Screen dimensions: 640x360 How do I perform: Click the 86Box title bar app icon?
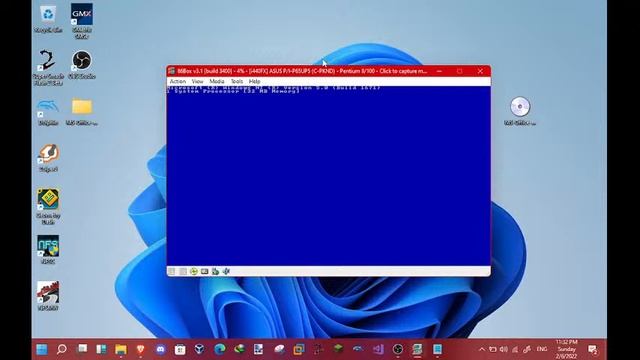(172, 71)
